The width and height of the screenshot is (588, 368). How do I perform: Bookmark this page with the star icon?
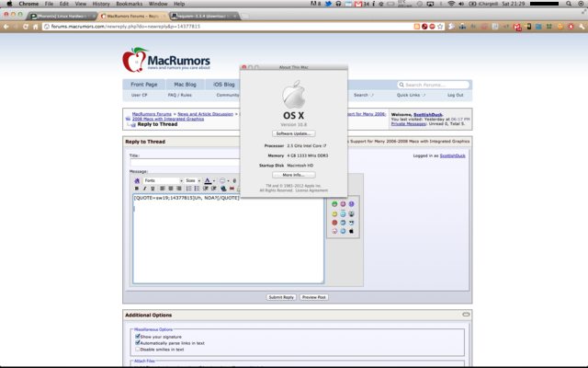click(440, 27)
